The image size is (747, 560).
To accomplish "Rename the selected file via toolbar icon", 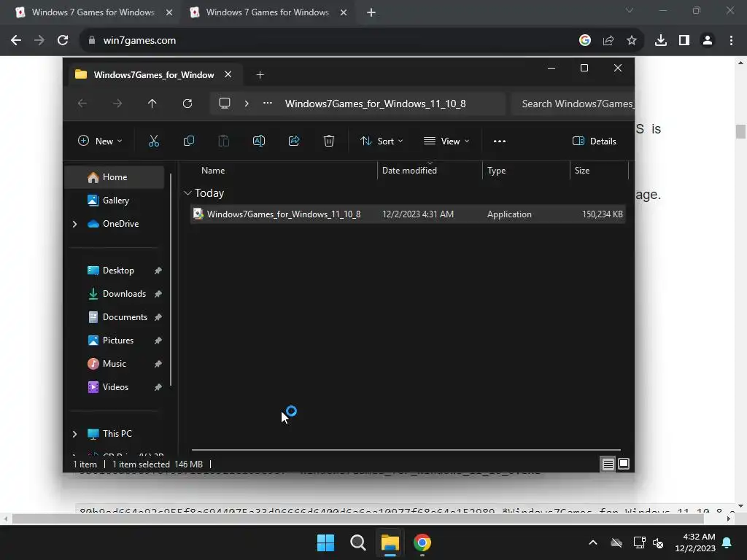I will click(259, 141).
